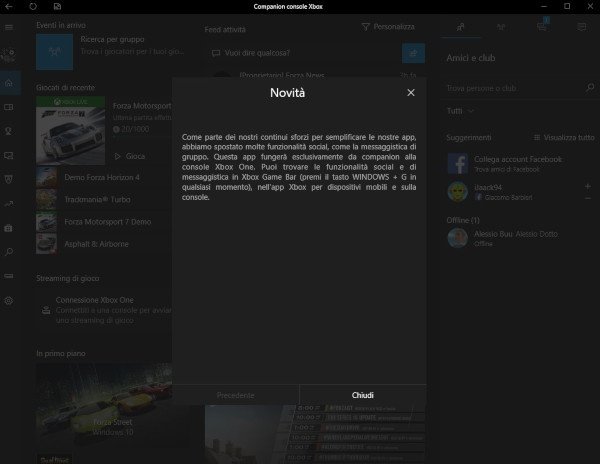Close the Novità dialog with X
600x464 pixels.
click(x=410, y=93)
